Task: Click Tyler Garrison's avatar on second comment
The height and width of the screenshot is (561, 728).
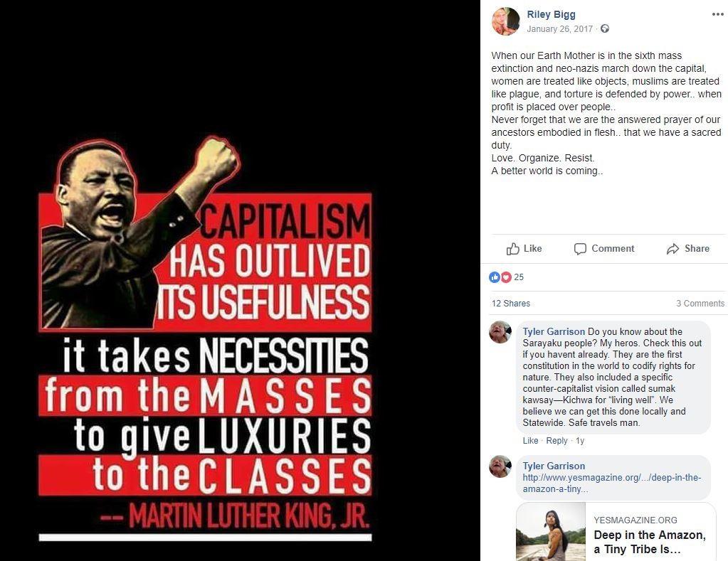Action: click(500, 466)
